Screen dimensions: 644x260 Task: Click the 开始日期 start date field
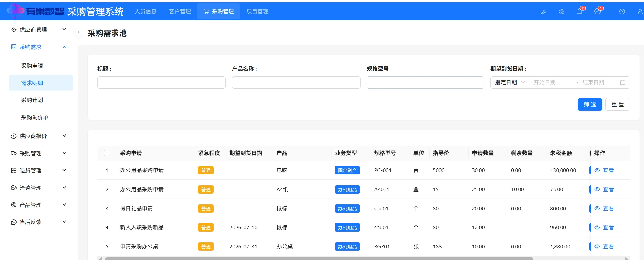550,83
